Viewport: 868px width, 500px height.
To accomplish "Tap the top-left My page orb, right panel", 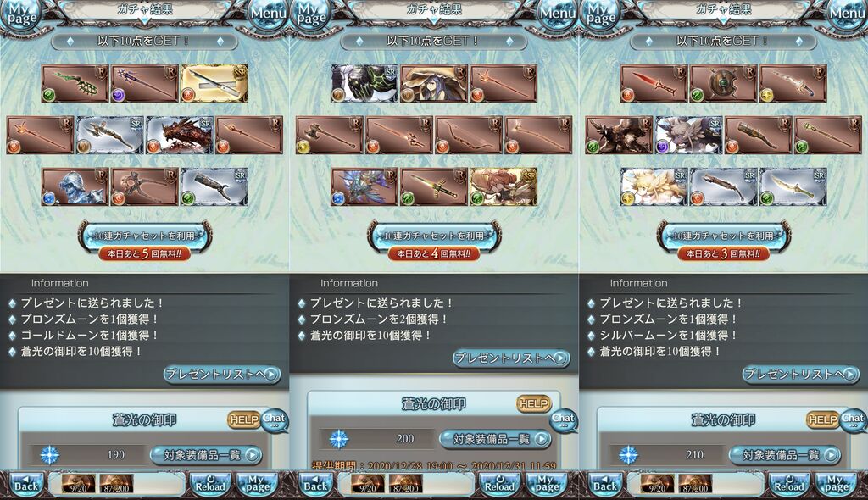I will coord(600,14).
